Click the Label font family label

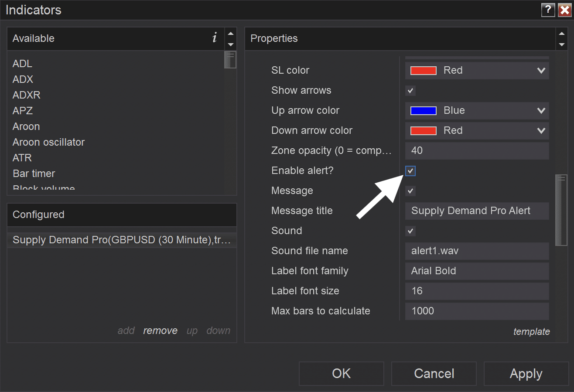click(310, 271)
